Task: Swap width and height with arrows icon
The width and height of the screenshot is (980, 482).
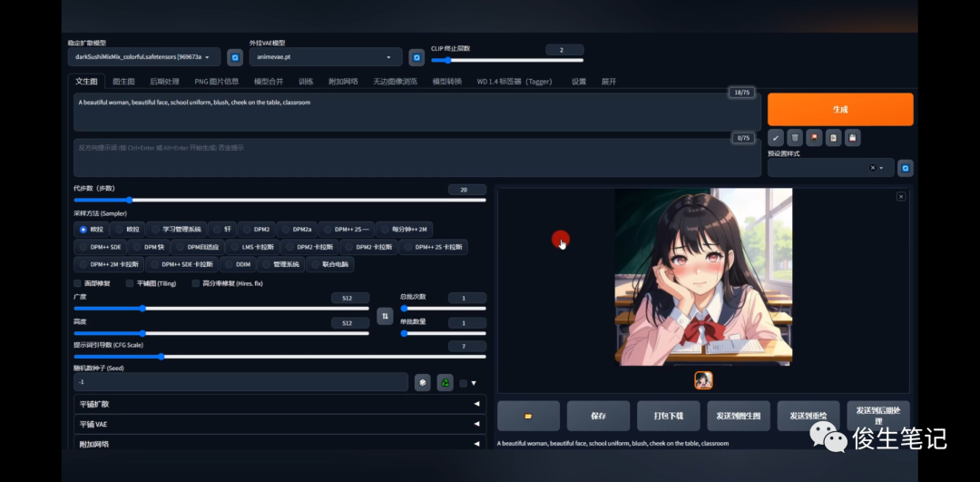Action: coord(385,316)
